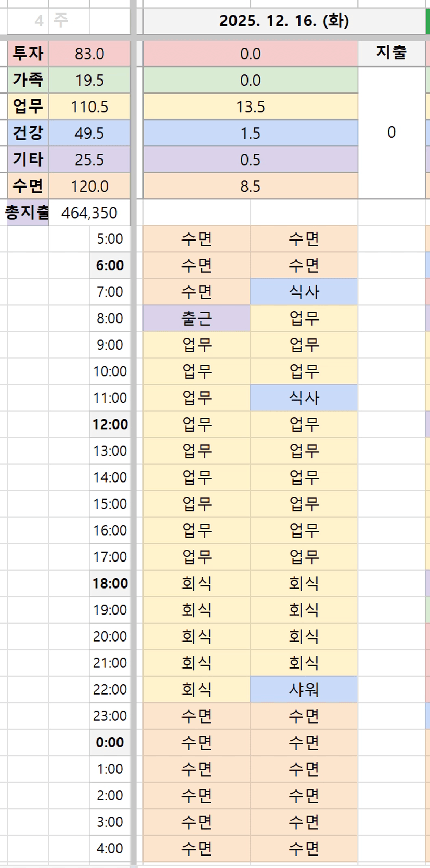This screenshot has width=430, height=868.
Task: Select the daily 수면 hours value 8.5
Action: [250, 186]
